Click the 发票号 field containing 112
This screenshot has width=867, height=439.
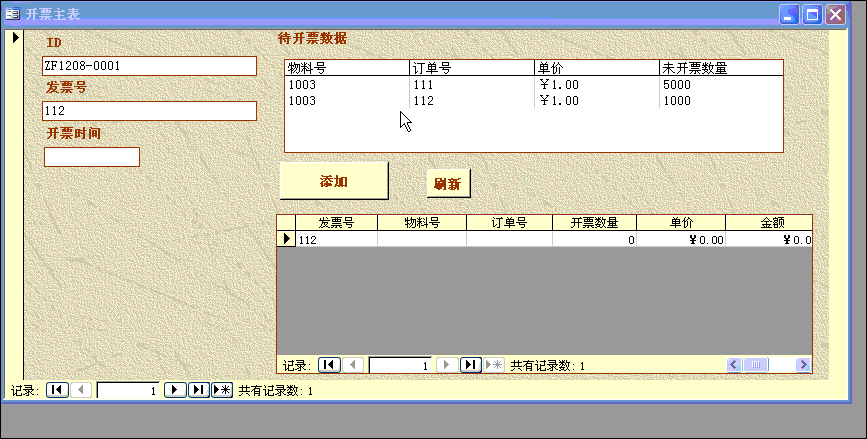(149, 111)
